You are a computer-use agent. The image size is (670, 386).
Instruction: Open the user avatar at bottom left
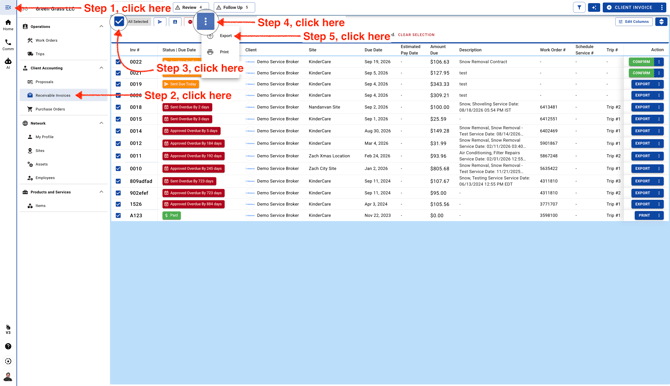8,377
